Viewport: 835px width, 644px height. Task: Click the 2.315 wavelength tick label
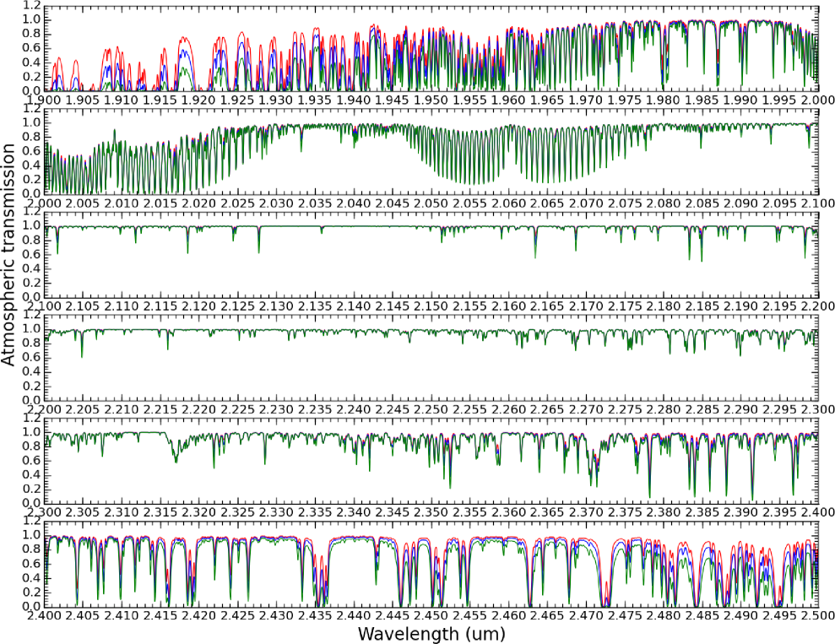(x=160, y=512)
